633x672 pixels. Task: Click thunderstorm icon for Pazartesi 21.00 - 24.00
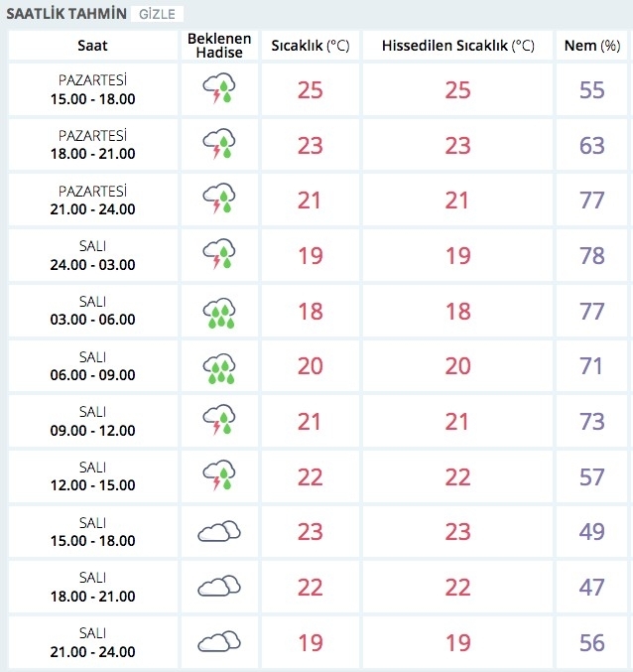pos(218,202)
